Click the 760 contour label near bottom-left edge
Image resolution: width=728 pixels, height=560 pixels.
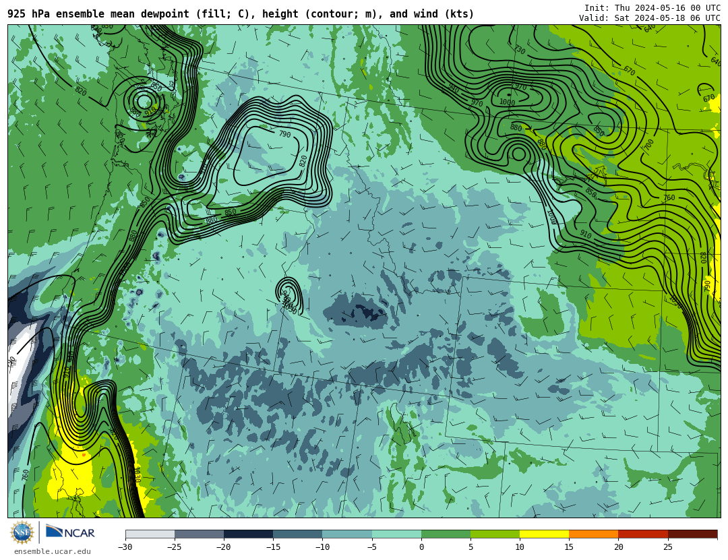coord(26,476)
